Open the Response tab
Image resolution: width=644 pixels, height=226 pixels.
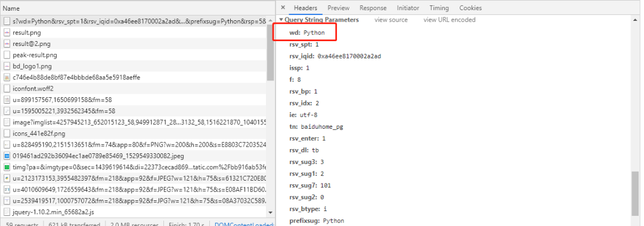[373, 8]
